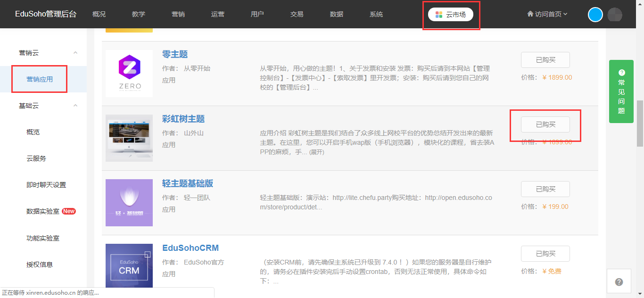Image resolution: width=644 pixels, height=298 pixels.
Task: Click the ZERO theme logo thumbnail
Action: click(129, 74)
